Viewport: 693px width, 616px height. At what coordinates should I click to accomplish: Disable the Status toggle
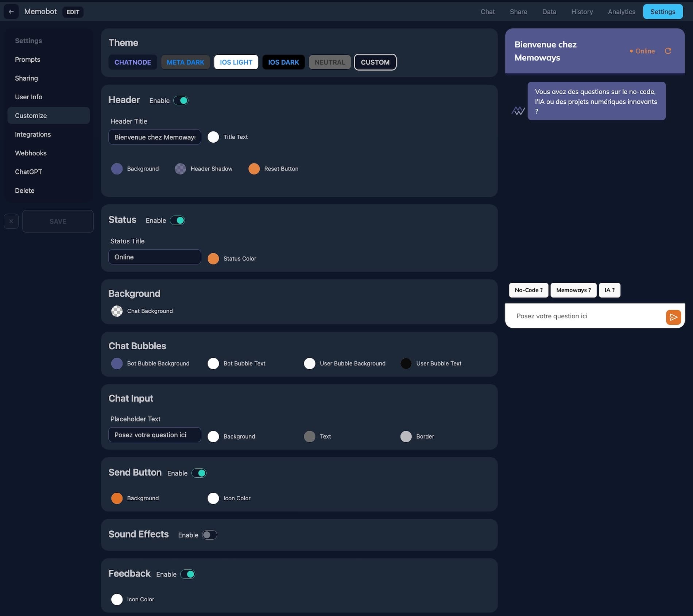click(178, 220)
